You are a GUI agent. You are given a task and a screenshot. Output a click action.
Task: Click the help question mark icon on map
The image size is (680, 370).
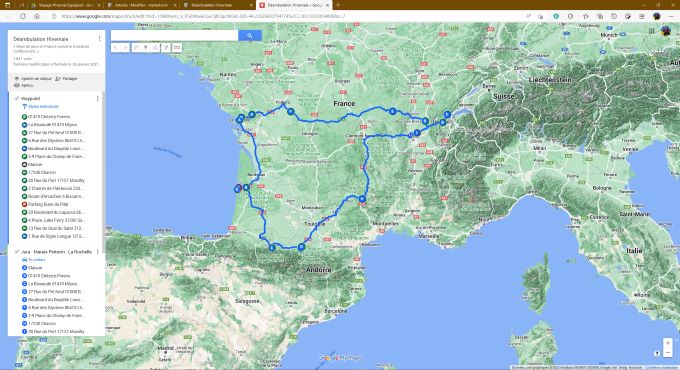(657, 354)
